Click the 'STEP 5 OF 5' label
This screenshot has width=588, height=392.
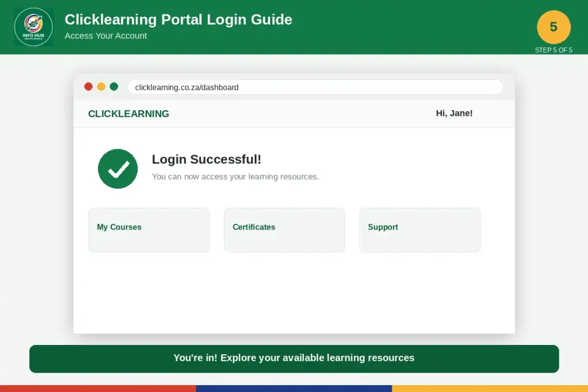point(554,50)
